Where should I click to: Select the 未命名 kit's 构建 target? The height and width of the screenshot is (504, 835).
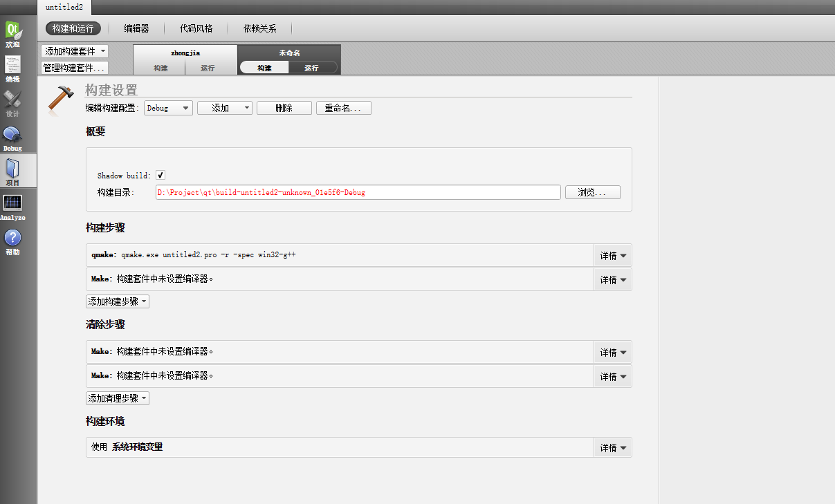(x=264, y=68)
